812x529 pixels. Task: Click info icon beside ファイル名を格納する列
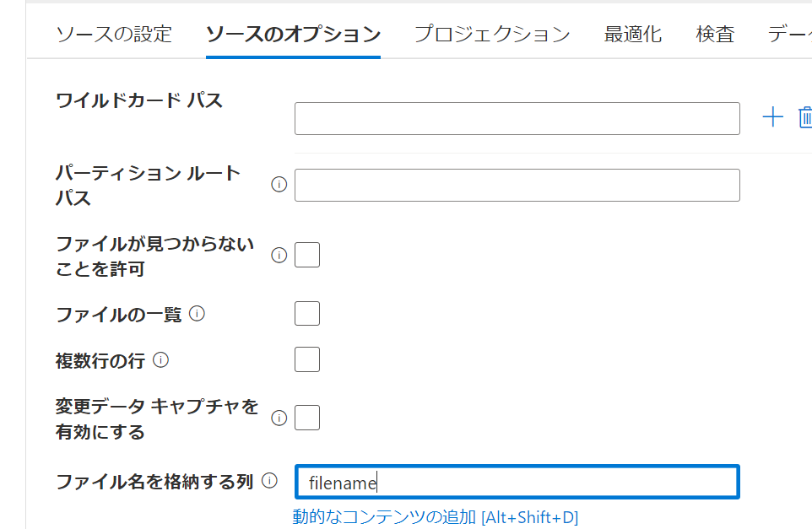point(269,481)
